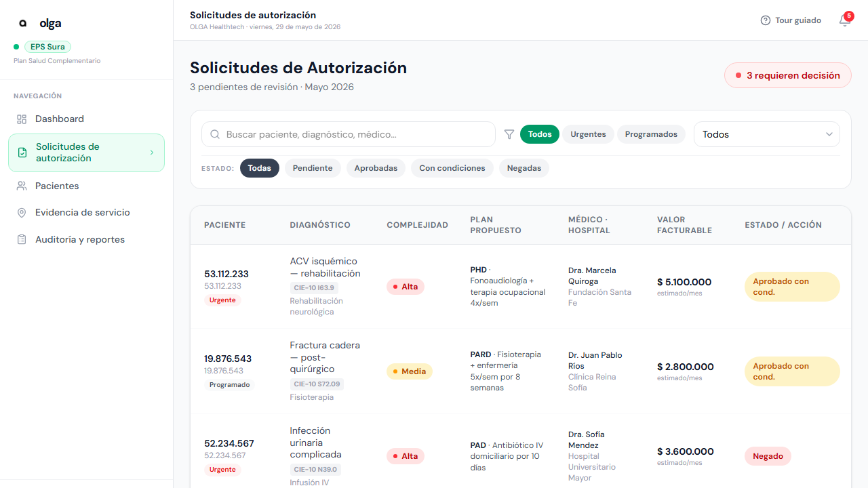Click the DIAGNÓSTICO column header
Image resolution: width=868 pixels, height=488 pixels.
tap(320, 225)
